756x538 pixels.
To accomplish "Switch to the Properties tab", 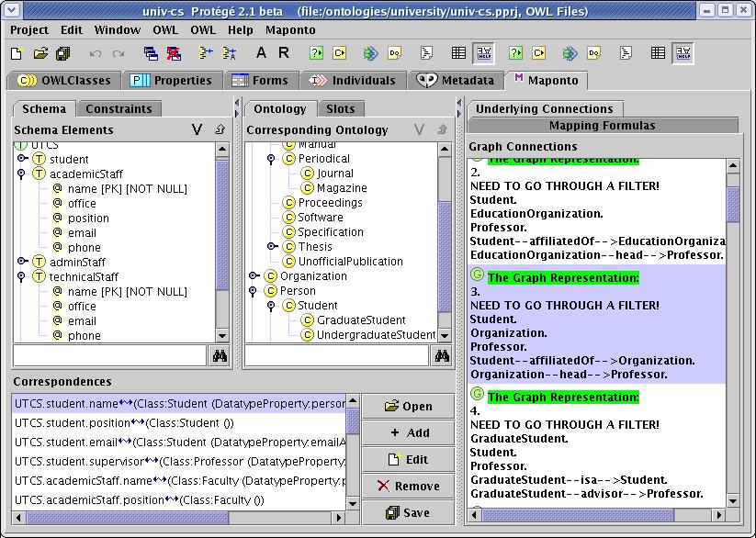I will (x=171, y=81).
